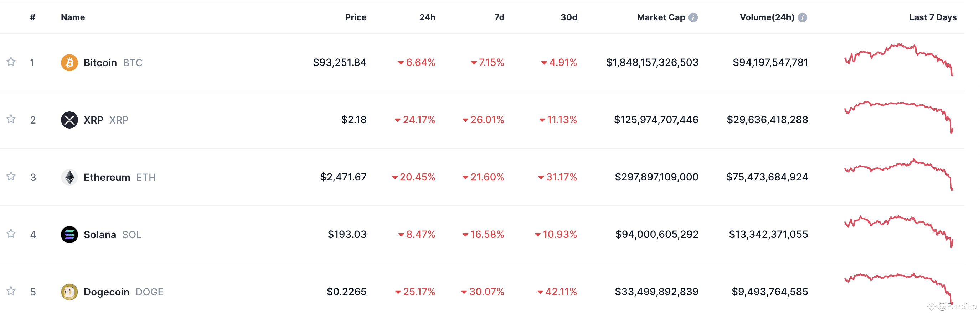Click the XRP coin logo icon

click(x=69, y=120)
